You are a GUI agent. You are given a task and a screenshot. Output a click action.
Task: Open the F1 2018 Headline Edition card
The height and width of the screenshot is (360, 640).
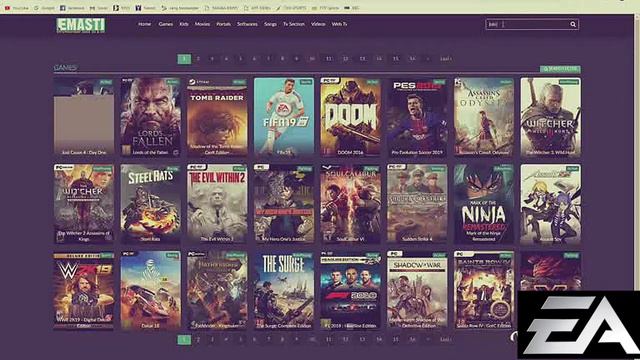point(351,290)
